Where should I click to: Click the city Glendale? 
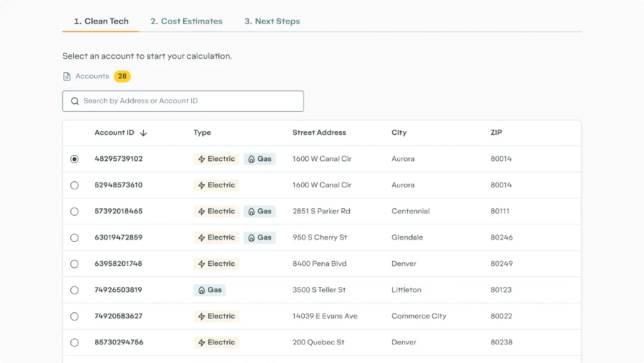coord(407,238)
